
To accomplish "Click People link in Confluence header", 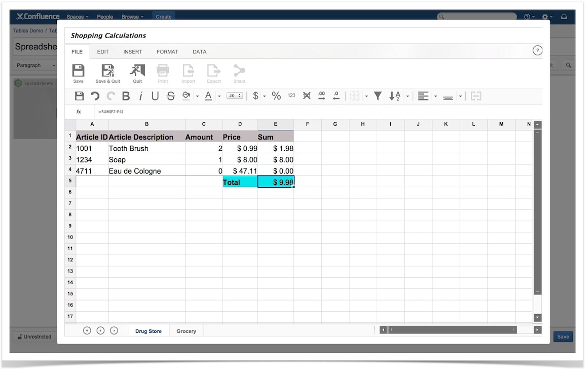I will 105,17.
